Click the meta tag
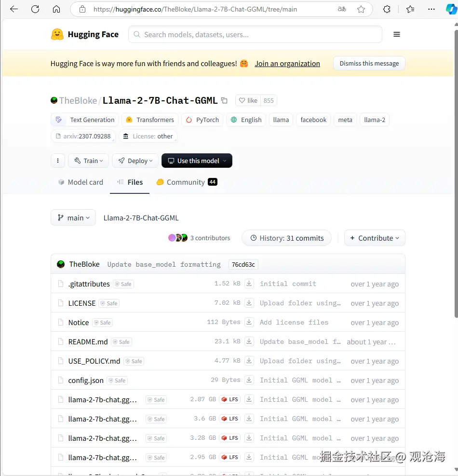This screenshot has width=458, height=476. coord(345,120)
